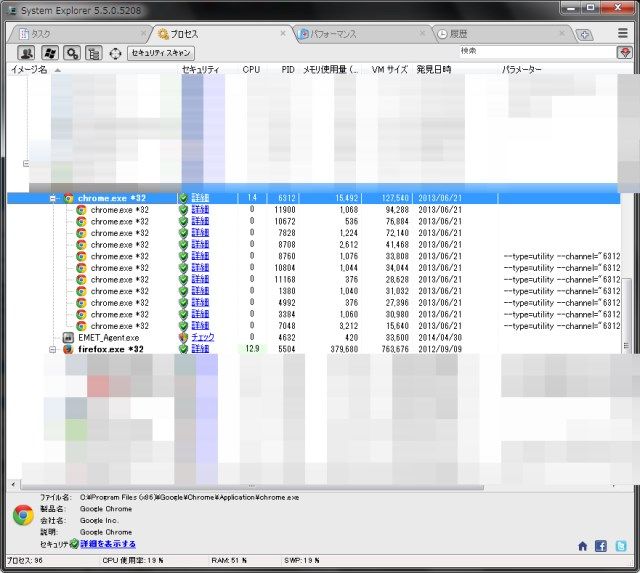640x573 pixels.
Task: Click EMET_Agent.exe application icon
Action: (x=68, y=338)
